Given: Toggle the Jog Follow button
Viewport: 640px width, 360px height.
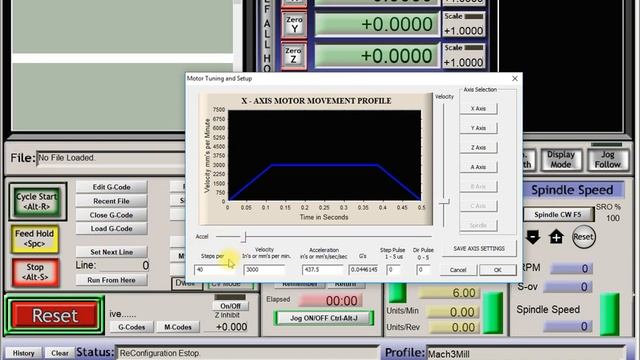Looking at the screenshot, I should point(607,159).
